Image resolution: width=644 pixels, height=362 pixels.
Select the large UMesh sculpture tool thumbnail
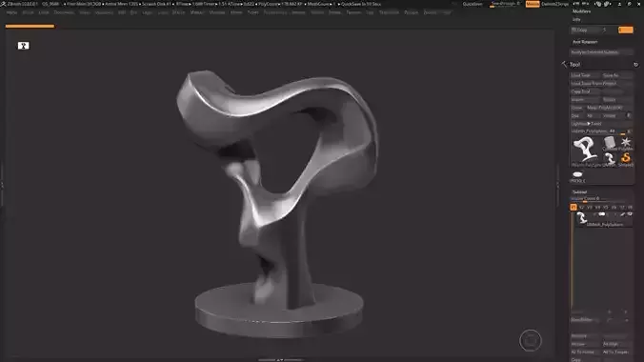click(585, 150)
